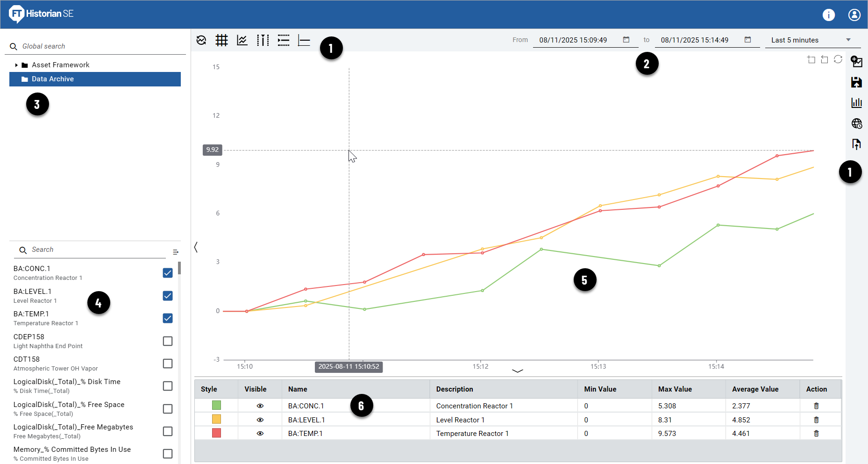Expand the Asset Framework tree node

click(17, 64)
